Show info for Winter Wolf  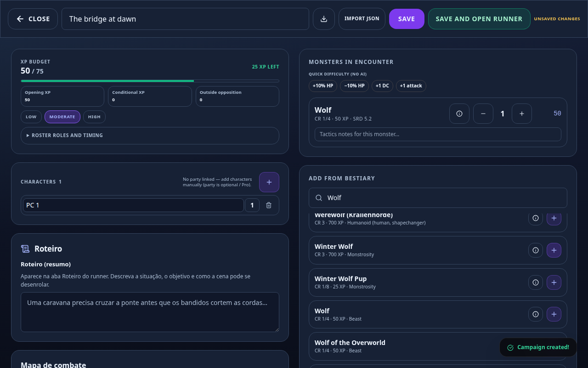click(x=536, y=250)
